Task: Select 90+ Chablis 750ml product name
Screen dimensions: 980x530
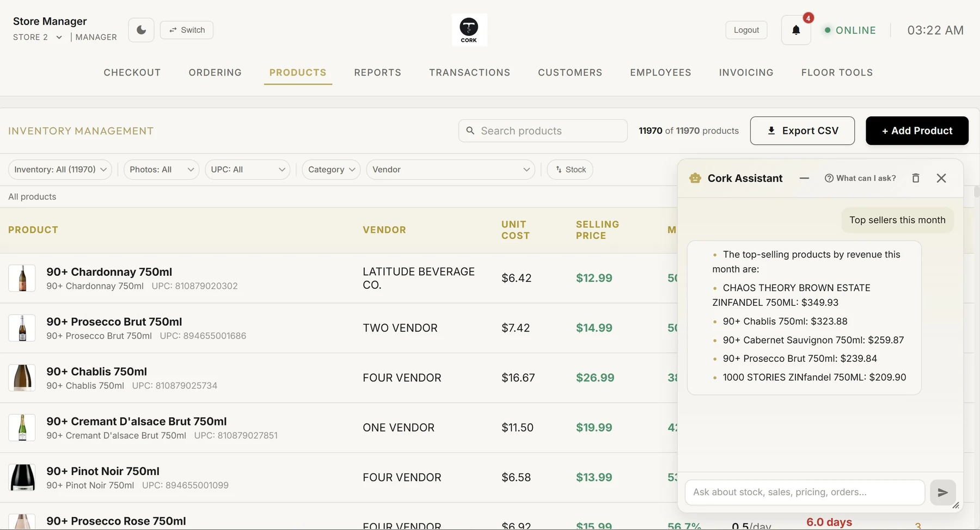Action: pyautogui.click(x=96, y=371)
